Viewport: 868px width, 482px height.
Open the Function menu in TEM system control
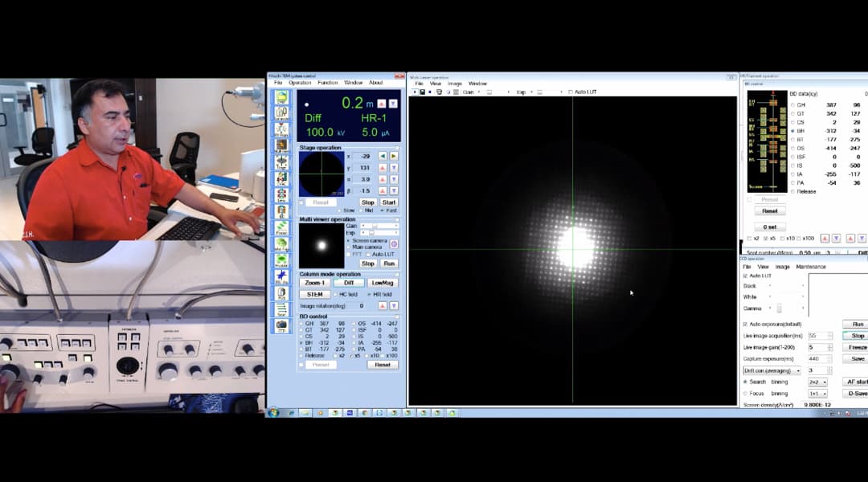click(327, 83)
